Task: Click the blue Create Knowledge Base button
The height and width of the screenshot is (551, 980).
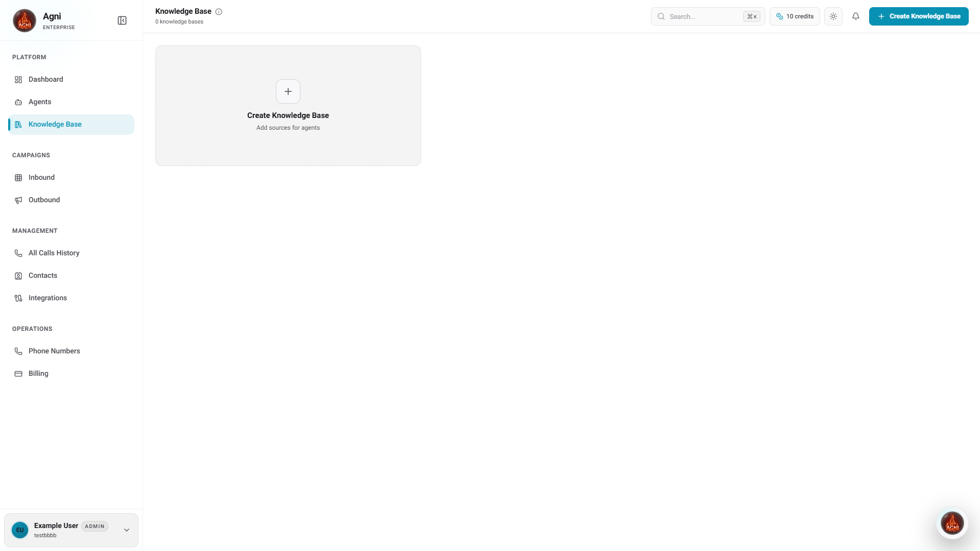Action: (x=919, y=16)
